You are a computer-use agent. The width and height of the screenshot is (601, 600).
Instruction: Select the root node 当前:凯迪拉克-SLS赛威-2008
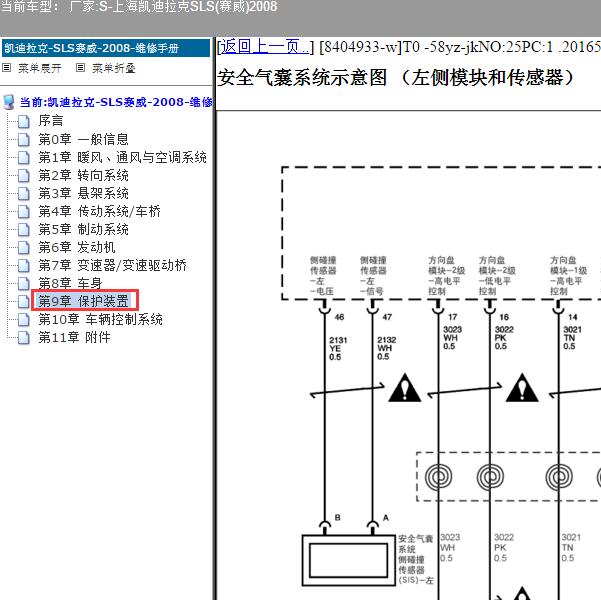click(x=116, y=102)
